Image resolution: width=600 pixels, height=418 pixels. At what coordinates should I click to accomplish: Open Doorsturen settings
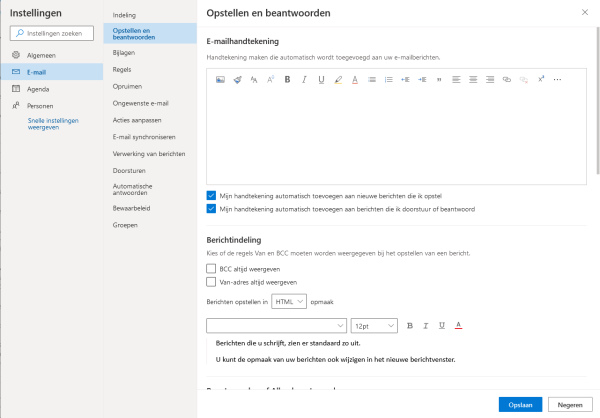pos(150,170)
